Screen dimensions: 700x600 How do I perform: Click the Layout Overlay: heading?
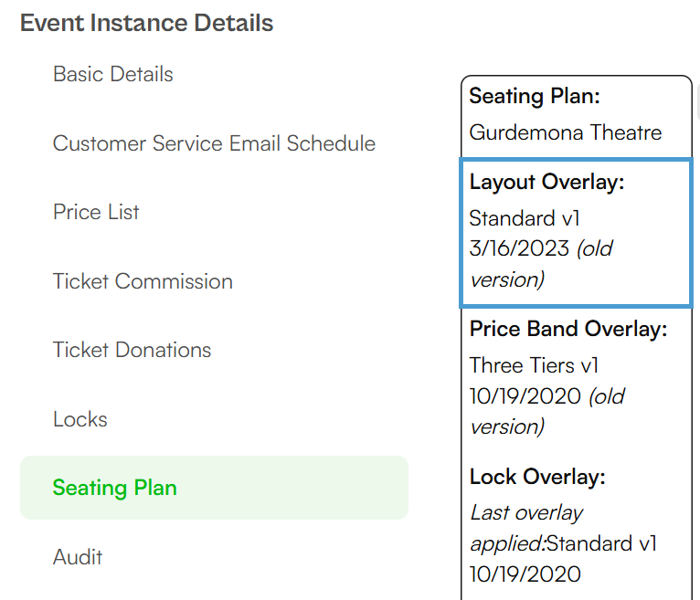(x=546, y=183)
